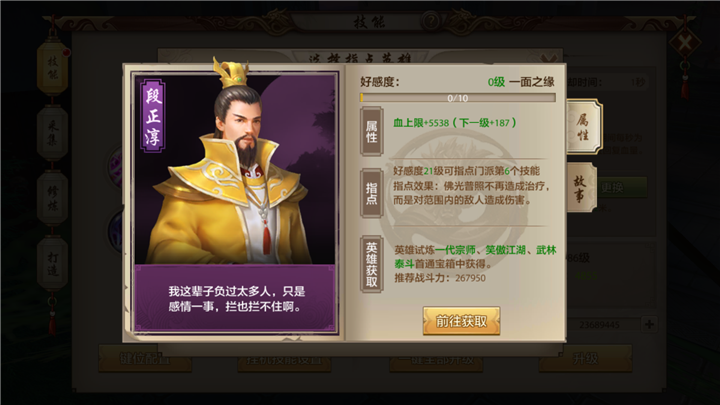The height and width of the screenshot is (405, 720).
Task: Click the 一代宗师 green link
Action: click(x=455, y=250)
